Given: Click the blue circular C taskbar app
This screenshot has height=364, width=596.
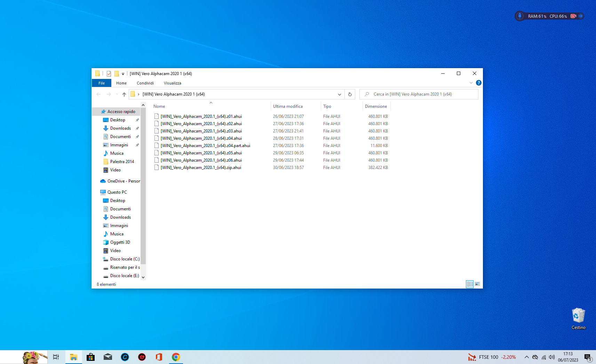Looking at the screenshot, I should pos(125,357).
